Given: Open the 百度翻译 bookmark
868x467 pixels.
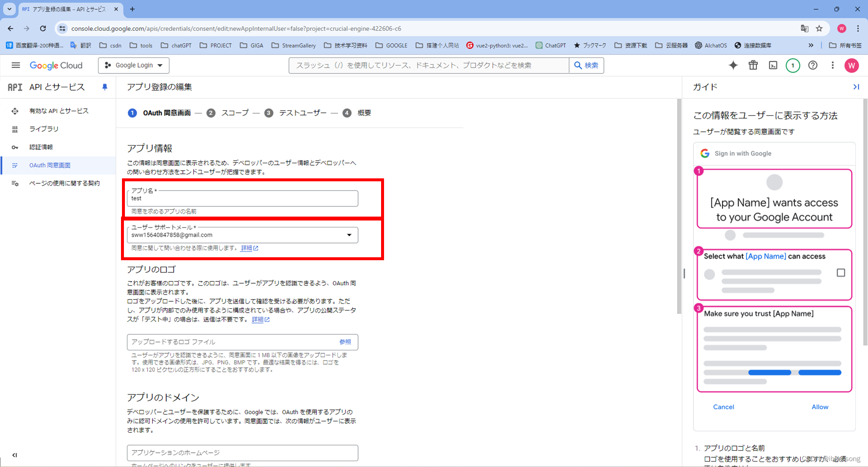Looking at the screenshot, I should click(x=35, y=45).
